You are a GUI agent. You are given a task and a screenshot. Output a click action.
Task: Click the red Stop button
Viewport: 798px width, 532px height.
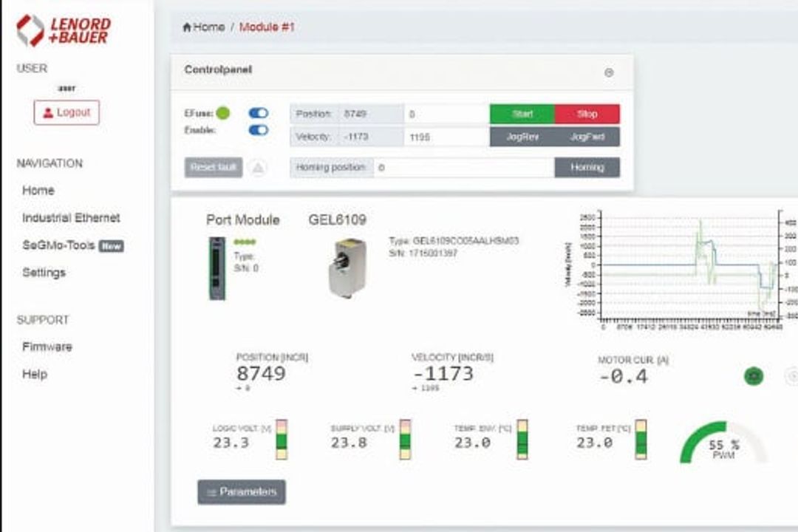coord(587,114)
